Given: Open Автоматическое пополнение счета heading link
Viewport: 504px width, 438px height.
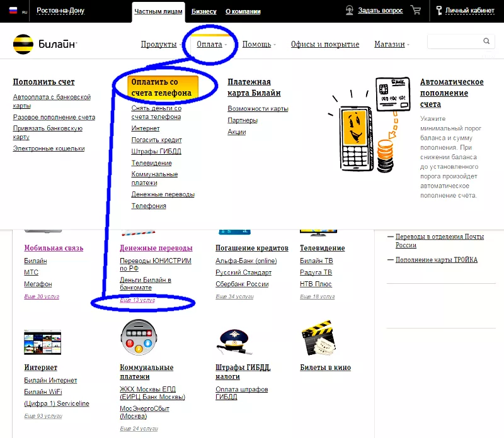Looking at the screenshot, I should click(452, 93).
